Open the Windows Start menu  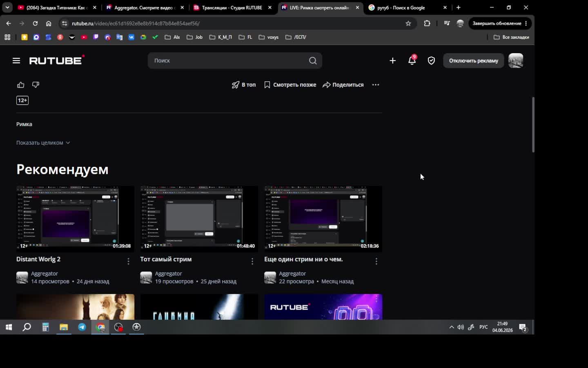tap(9, 327)
